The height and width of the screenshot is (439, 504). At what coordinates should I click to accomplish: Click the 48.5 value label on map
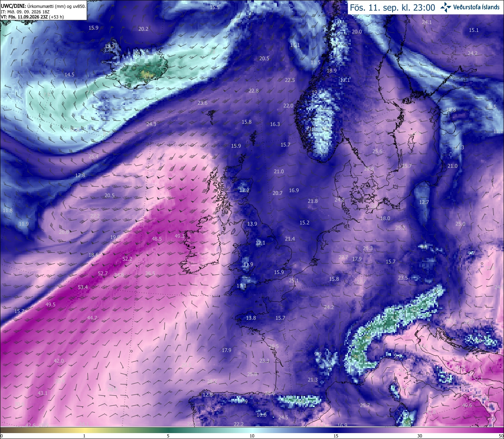(x=157, y=239)
